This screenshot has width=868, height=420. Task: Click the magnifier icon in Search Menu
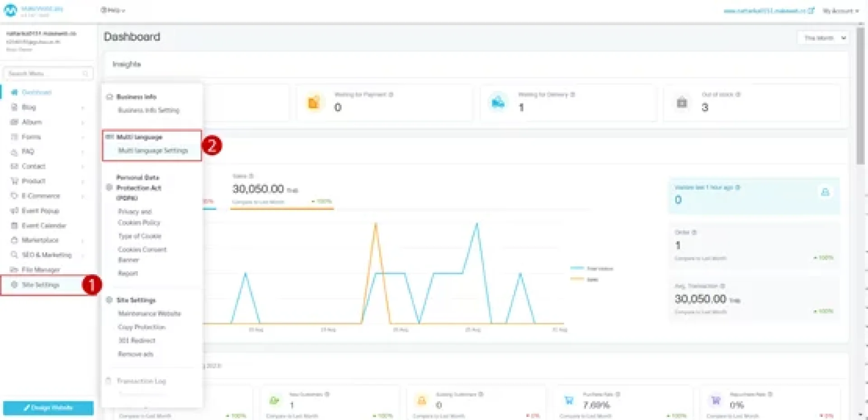tap(85, 73)
